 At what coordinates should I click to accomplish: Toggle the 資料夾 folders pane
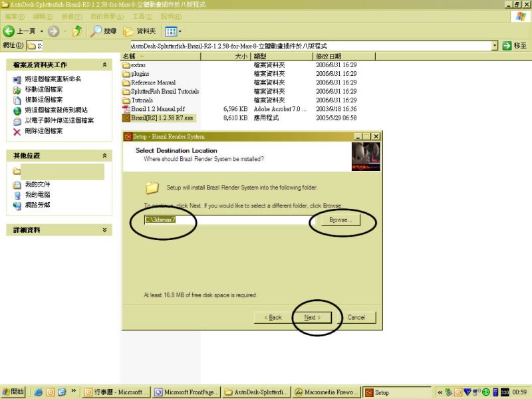pyautogui.click(x=140, y=31)
